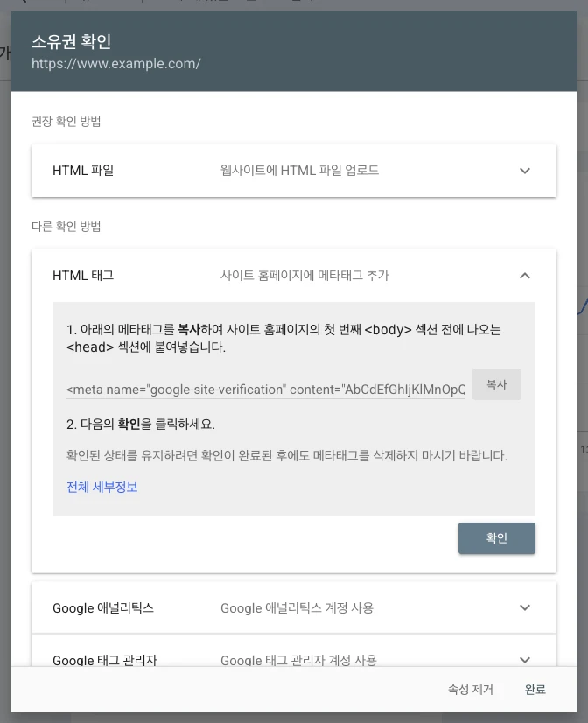
Task: Click the 속성 제거 button
Action: 471,690
